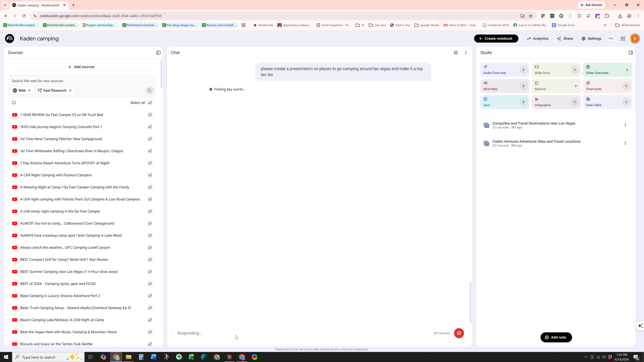Open the account avatar menu
Image resolution: width=644 pixels, height=362 pixels.
[x=635, y=39]
